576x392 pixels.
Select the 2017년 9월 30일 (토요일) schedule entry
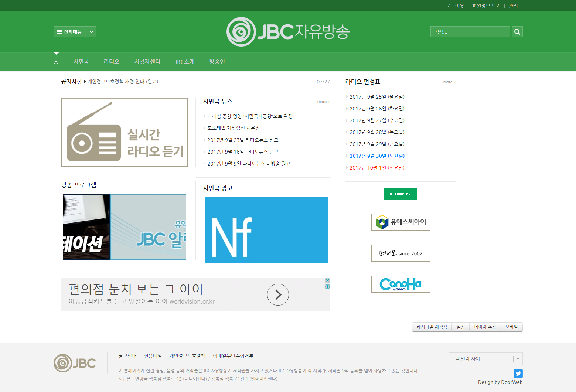click(x=377, y=156)
